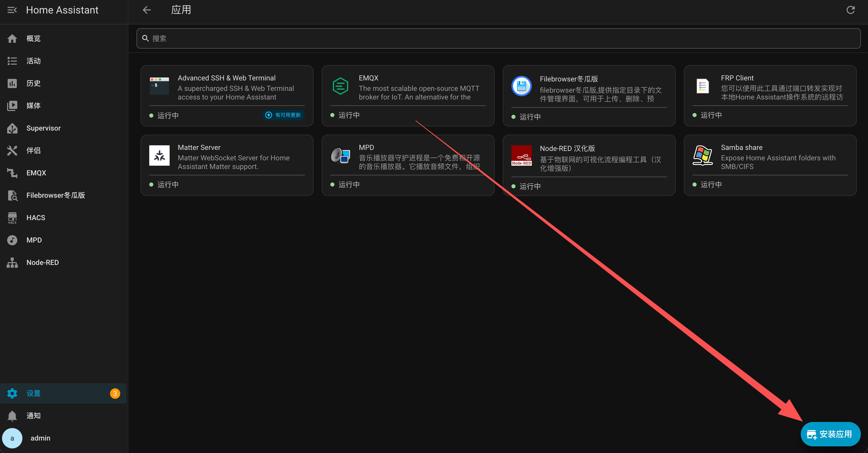This screenshot has height=453, width=868.
Task: Click the EMQX MQTT broker description
Action: click(x=419, y=93)
